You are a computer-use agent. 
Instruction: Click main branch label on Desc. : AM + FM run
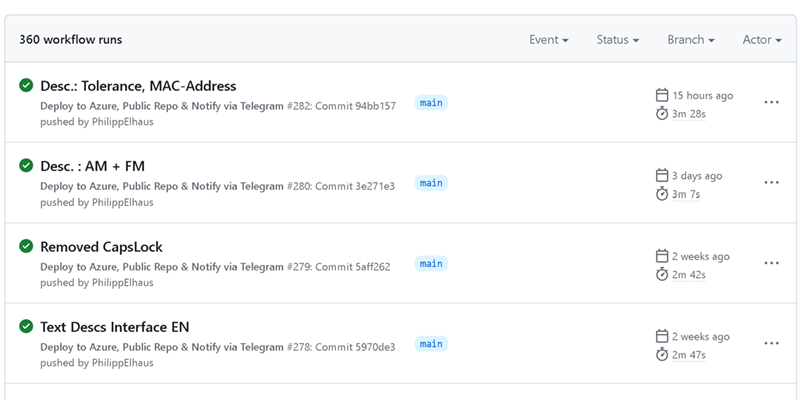point(431,183)
